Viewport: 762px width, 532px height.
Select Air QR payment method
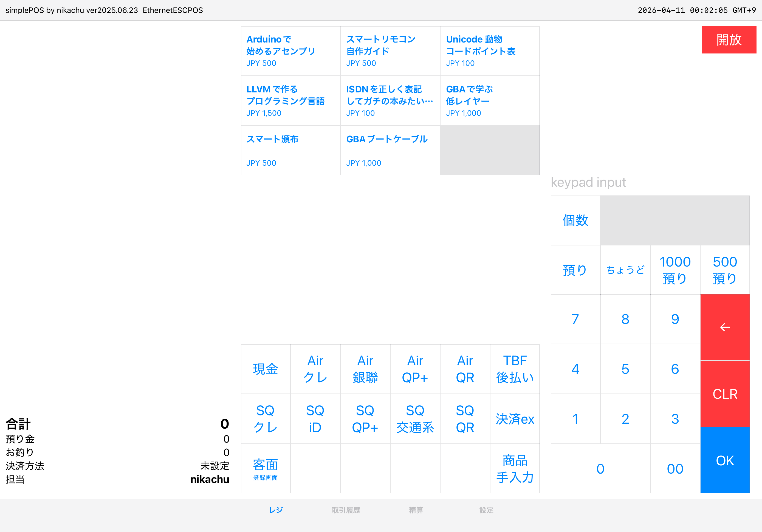465,369
